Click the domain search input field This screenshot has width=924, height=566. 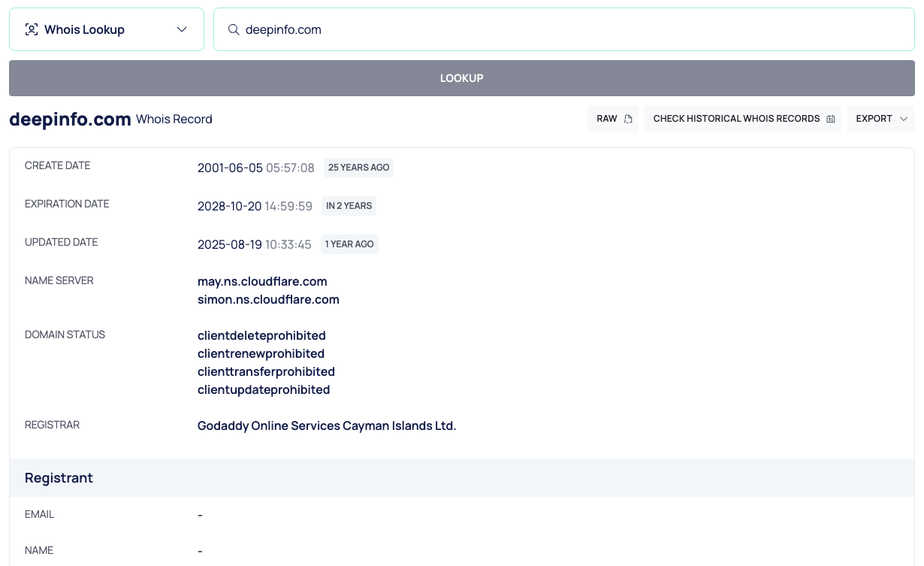tap(564, 29)
